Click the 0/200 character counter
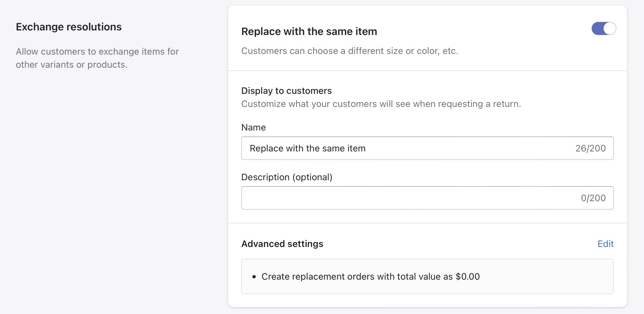The image size is (644, 314). point(593,198)
